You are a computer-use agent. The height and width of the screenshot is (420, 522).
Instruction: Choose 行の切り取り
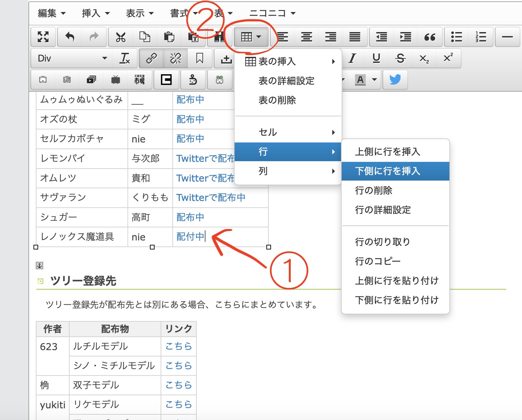tap(396, 242)
